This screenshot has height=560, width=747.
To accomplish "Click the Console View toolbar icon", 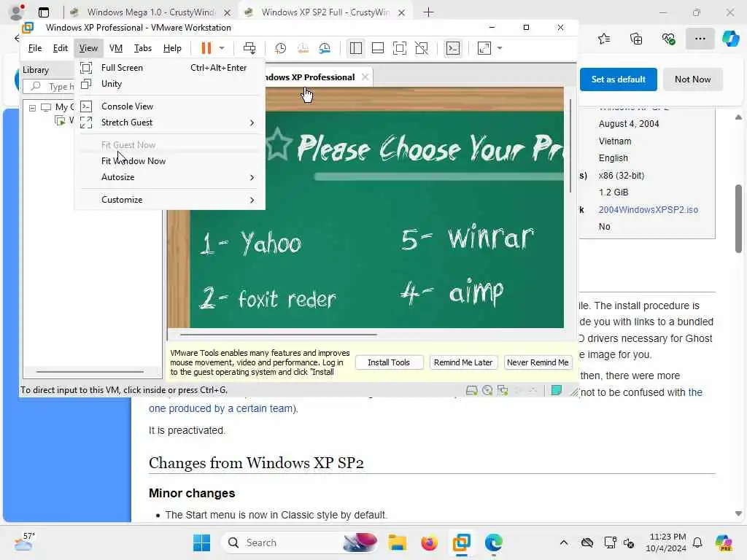I will click(x=452, y=48).
